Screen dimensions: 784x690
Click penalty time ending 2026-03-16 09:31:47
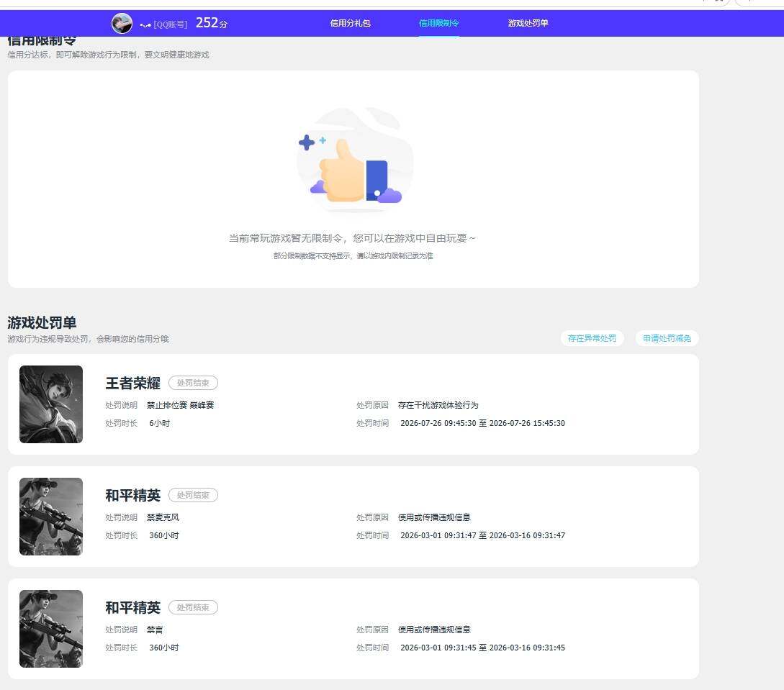482,535
